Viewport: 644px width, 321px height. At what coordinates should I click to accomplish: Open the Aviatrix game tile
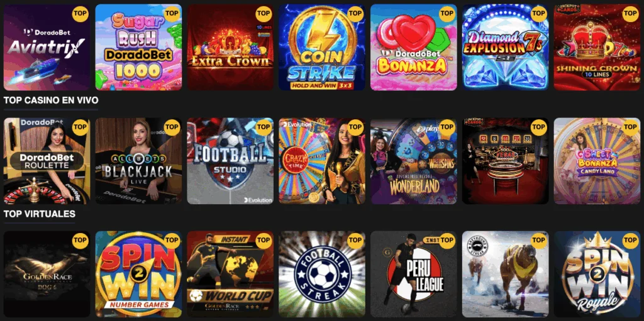click(x=47, y=47)
